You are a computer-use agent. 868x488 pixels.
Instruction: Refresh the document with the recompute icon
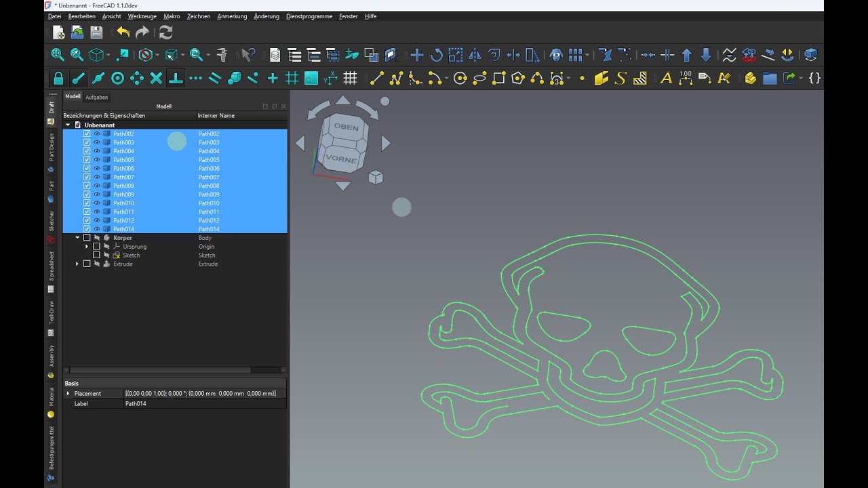pos(165,33)
